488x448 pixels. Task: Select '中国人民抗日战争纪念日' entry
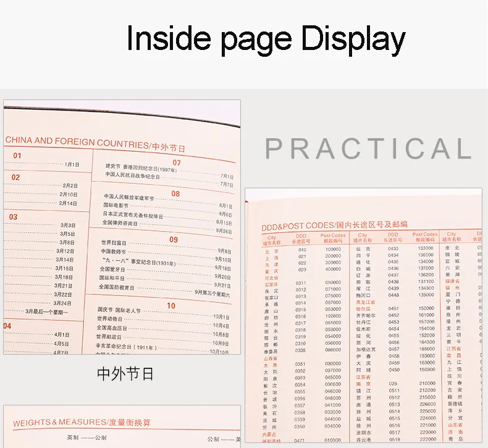click(x=132, y=175)
